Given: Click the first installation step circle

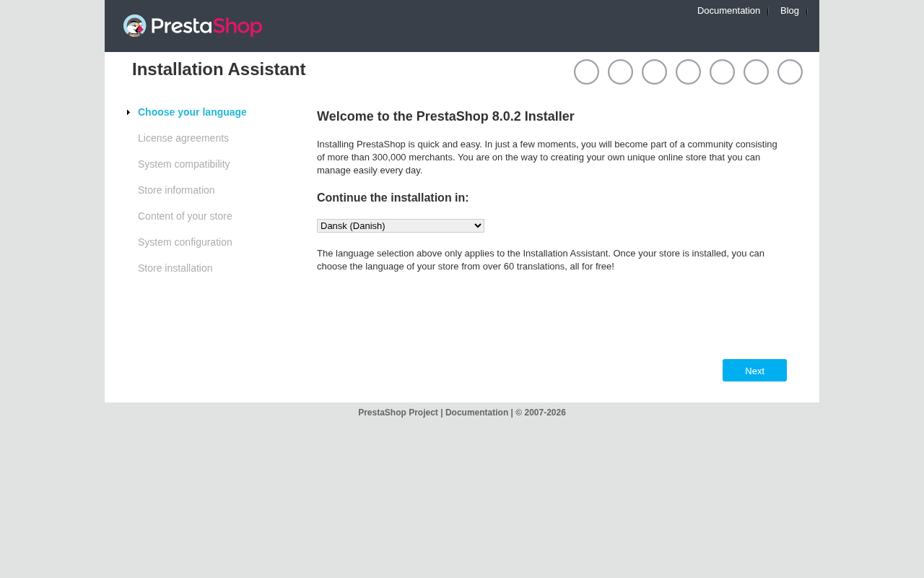Looking at the screenshot, I should pos(586,72).
